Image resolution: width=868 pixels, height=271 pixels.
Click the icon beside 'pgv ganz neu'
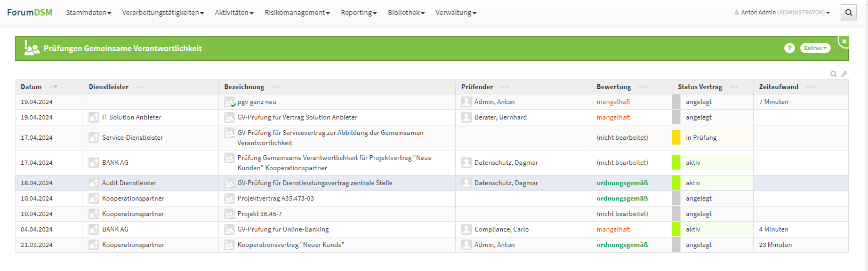coord(229,102)
